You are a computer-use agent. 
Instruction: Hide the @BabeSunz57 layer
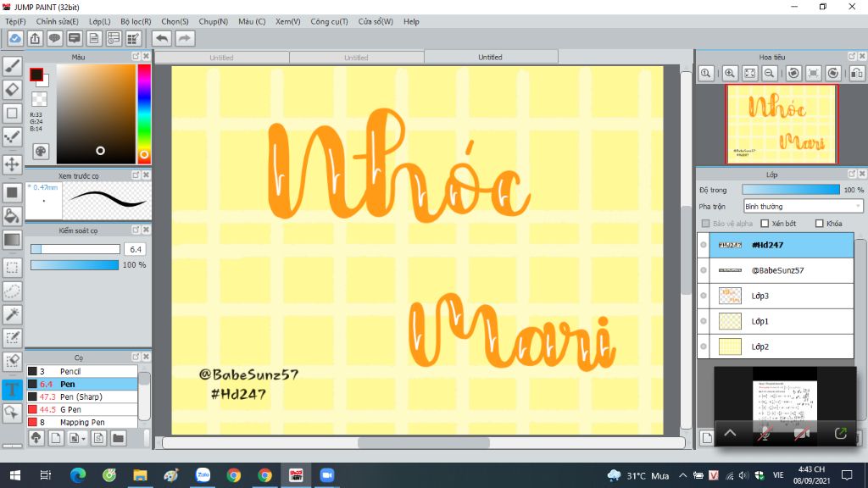704,270
